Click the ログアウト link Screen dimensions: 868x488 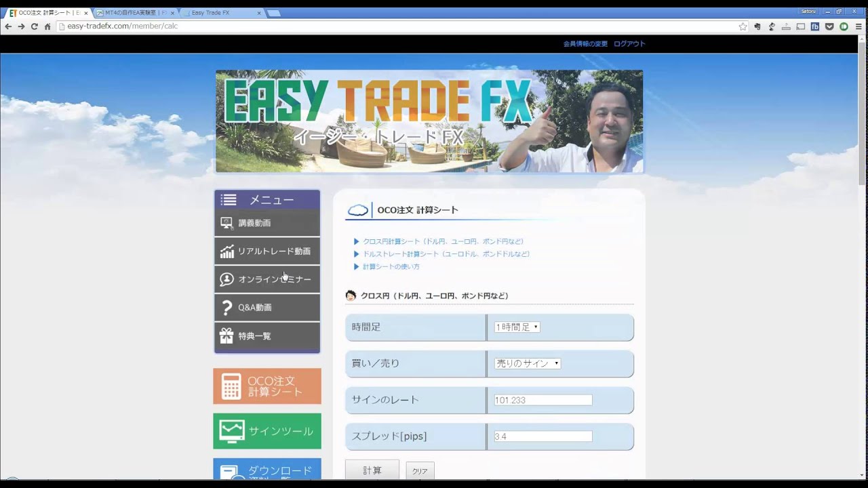point(629,43)
